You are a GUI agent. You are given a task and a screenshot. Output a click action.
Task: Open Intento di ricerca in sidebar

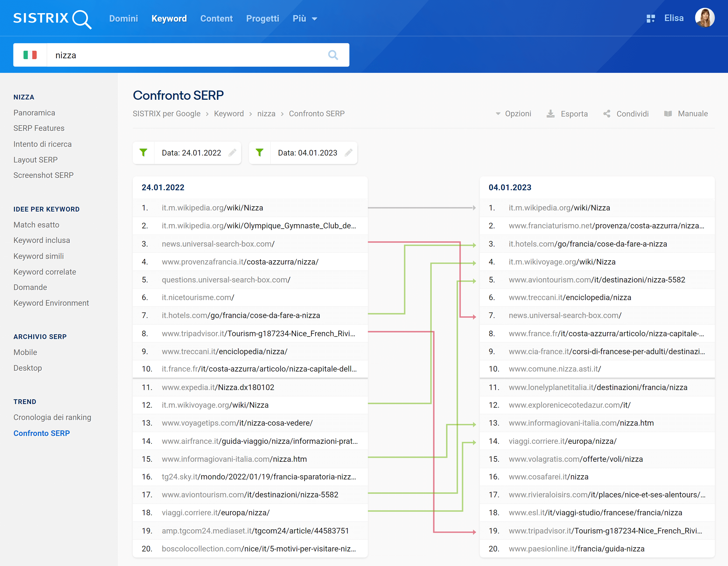43,144
